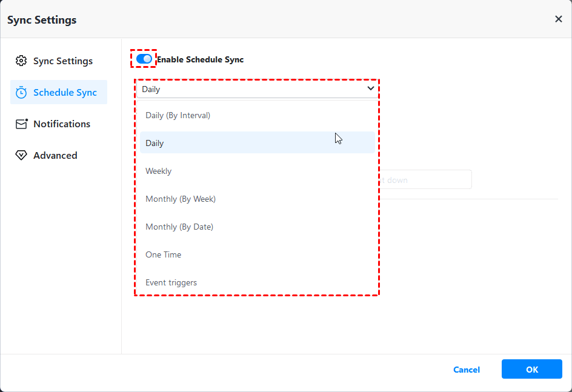Toggle the Enable Schedule Sync switch
The height and width of the screenshot is (392, 572).
(144, 59)
